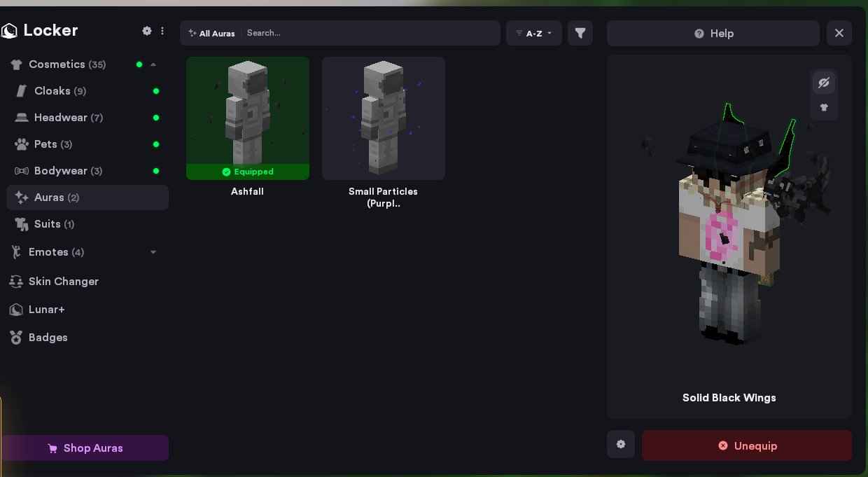
Task: Open settings gear beside Unequip button
Action: click(621, 444)
